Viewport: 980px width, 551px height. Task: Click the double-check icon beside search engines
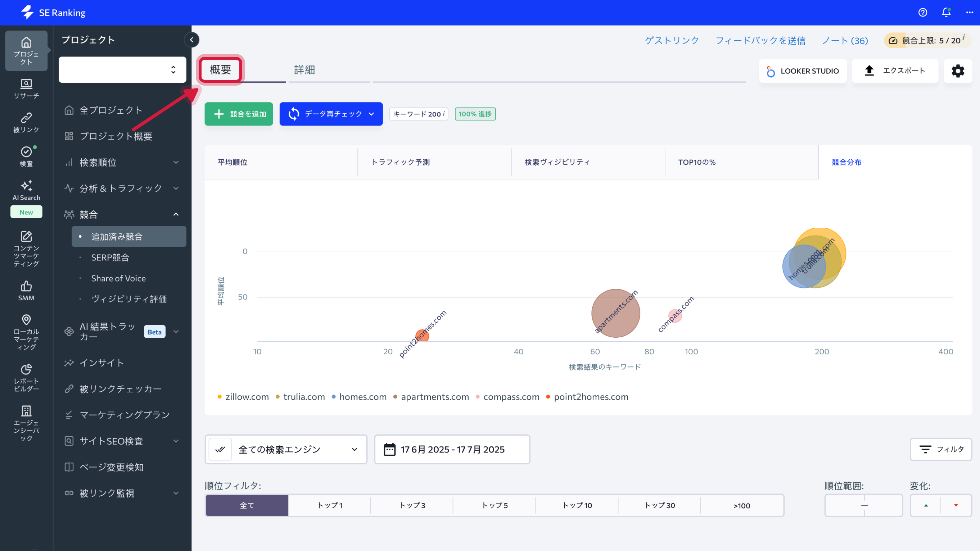tap(220, 450)
